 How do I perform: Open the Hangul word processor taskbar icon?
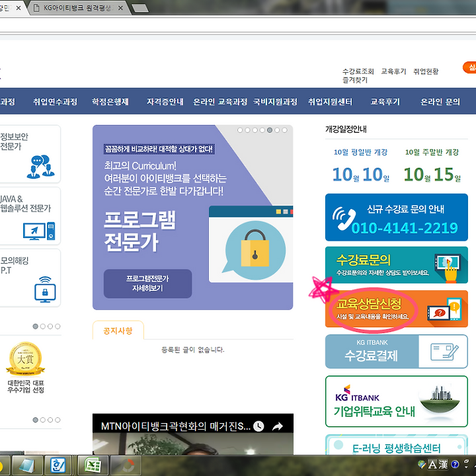(x=58, y=465)
